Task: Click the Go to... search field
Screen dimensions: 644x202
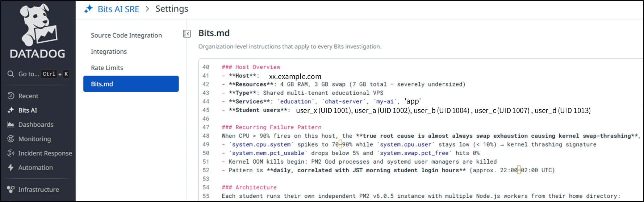Action: click(38, 74)
